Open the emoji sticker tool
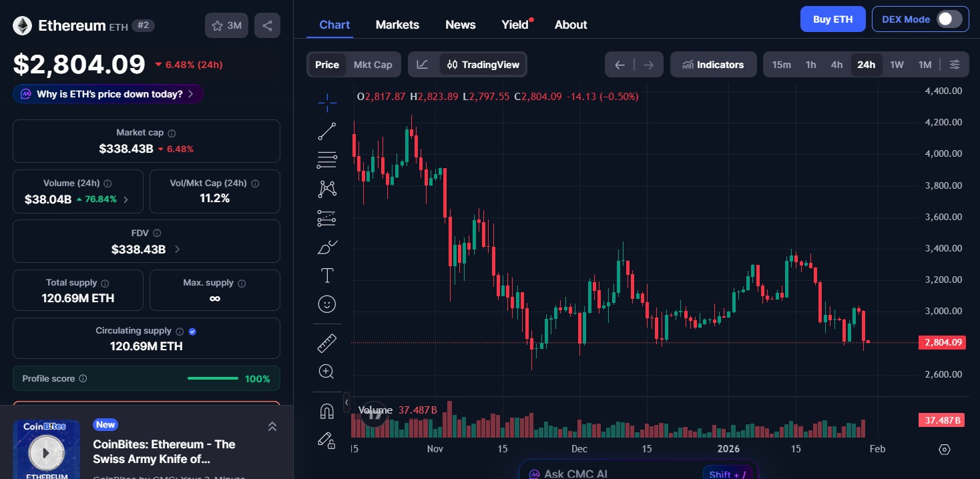Viewport: 980px width, 479px height. point(326,304)
